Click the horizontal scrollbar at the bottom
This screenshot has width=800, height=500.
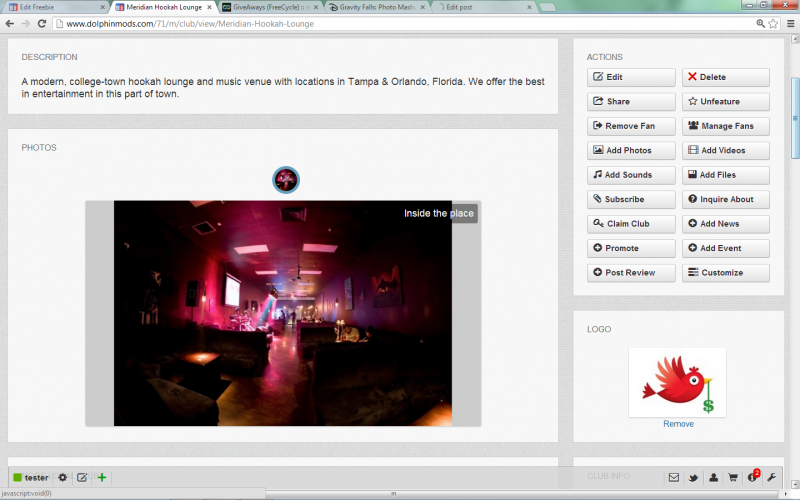[x=393, y=493]
